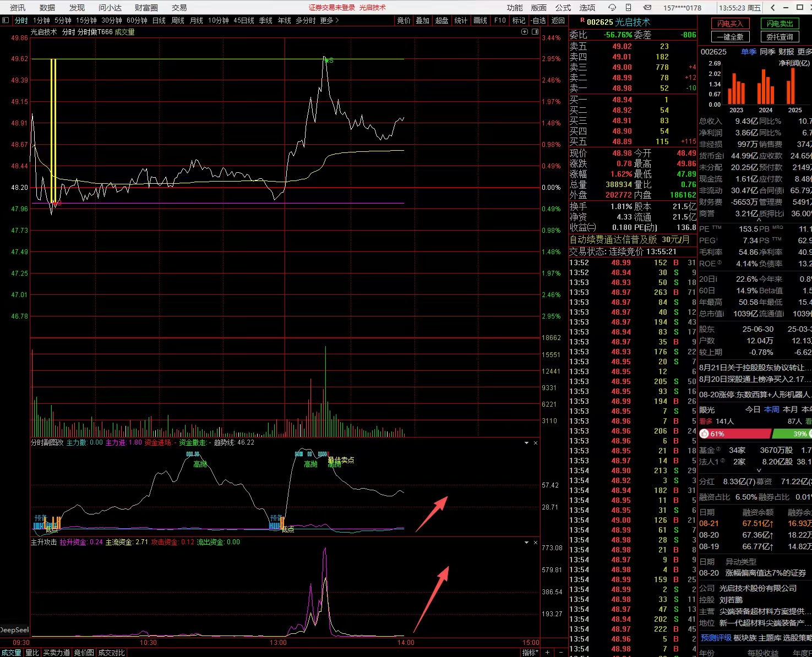
Task: Click the 闪电卖出 quick sell button
Action: 780,24
